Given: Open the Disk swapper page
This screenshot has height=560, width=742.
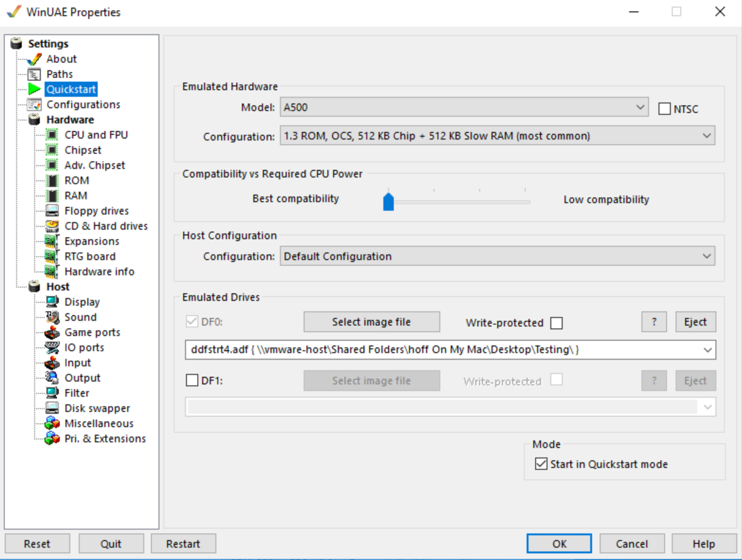Looking at the screenshot, I should click(97, 408).
